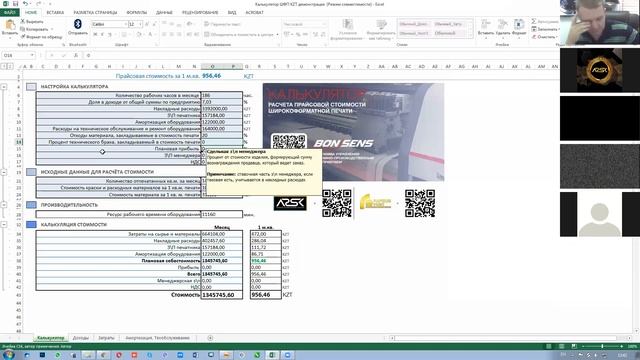Select total cost cell 1845745,60 in Стоимость row
The width and height of the screenshot is (640, 360).
pos(222,295)
